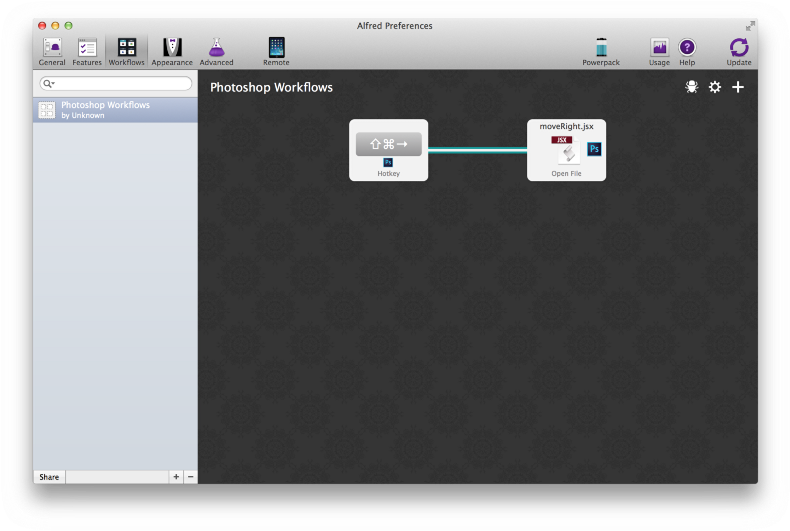
Task: Add new workflow with sidebar plus button
Action: tap(176, 477)
